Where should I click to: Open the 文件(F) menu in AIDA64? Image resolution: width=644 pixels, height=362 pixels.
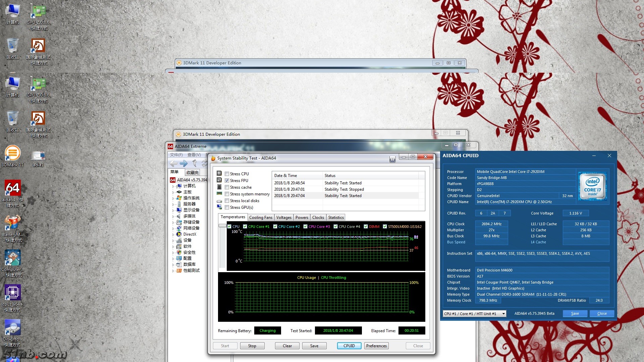tap(176, 155)
